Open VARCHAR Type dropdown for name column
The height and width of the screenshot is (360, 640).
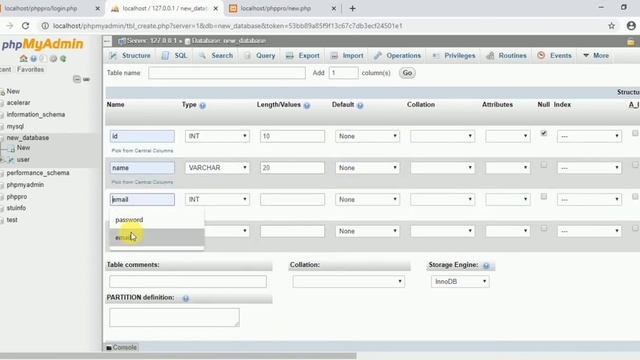click(x=217, y=168)
